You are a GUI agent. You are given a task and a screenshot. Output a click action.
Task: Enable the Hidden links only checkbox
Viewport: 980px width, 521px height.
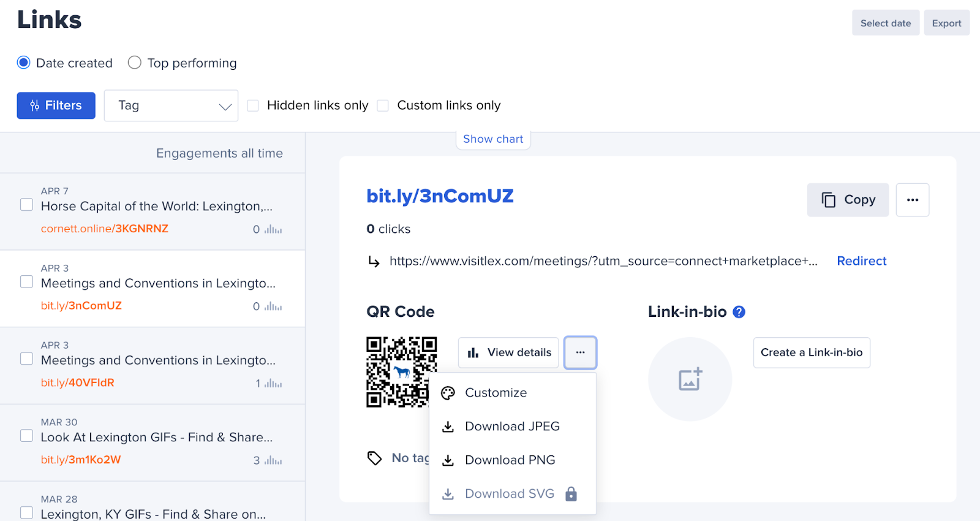coord(253,105)
